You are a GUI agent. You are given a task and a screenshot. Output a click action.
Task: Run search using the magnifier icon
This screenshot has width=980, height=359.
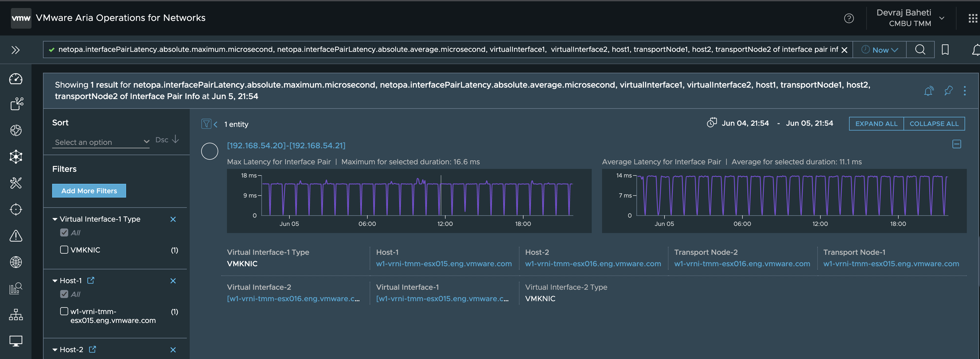point(920,50)
